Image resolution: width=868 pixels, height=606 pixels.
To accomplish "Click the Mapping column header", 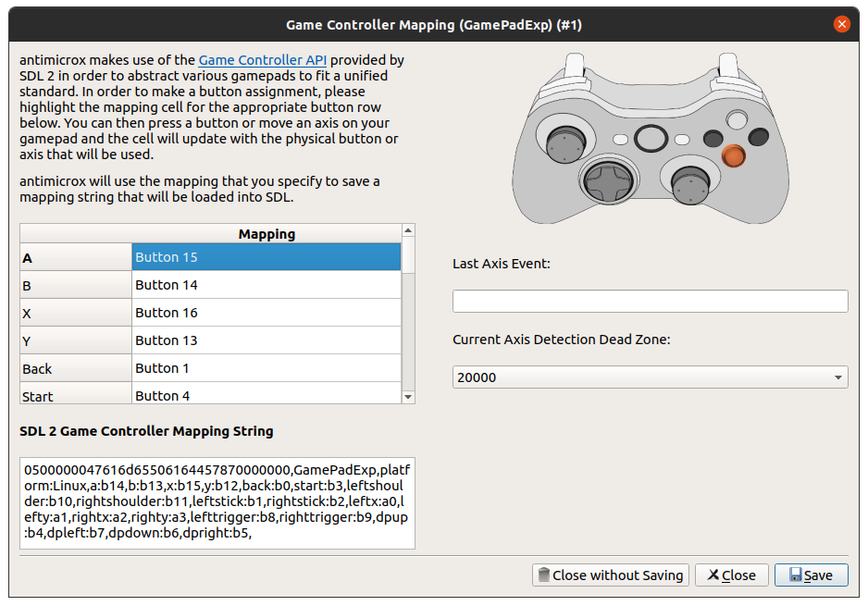I will pyautogui.click(x=267, y=233).
